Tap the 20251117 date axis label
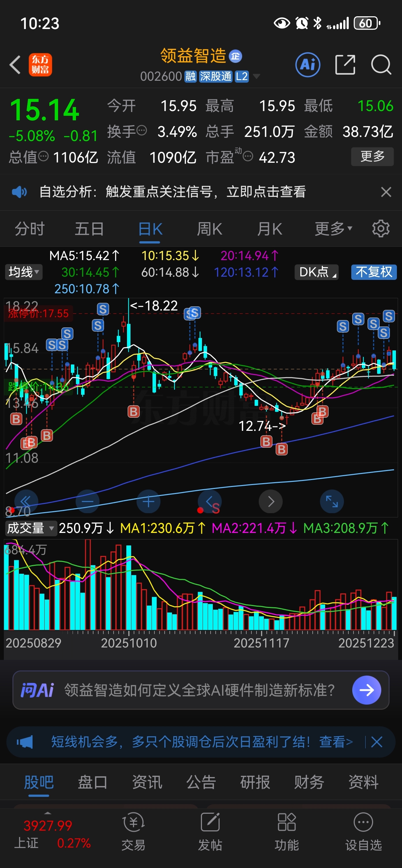This screenshot has width=402, height=868. 262,643
